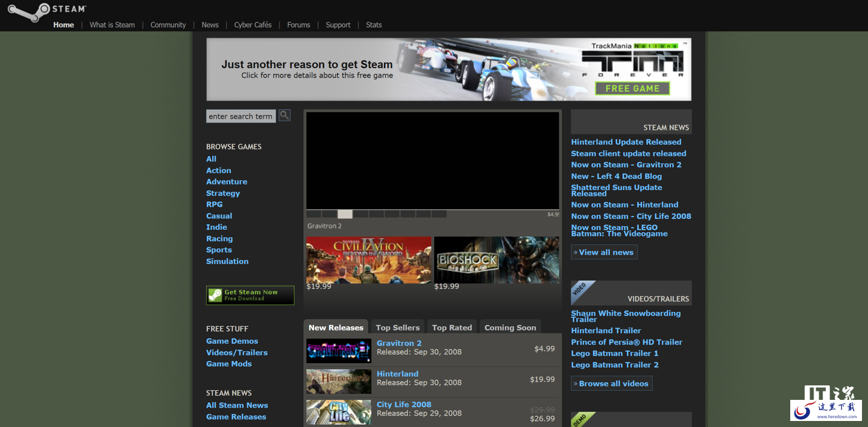The image size is (868, 427).
Task: Select the highlighted third spotlight slide marker
Action: [345, 214]
